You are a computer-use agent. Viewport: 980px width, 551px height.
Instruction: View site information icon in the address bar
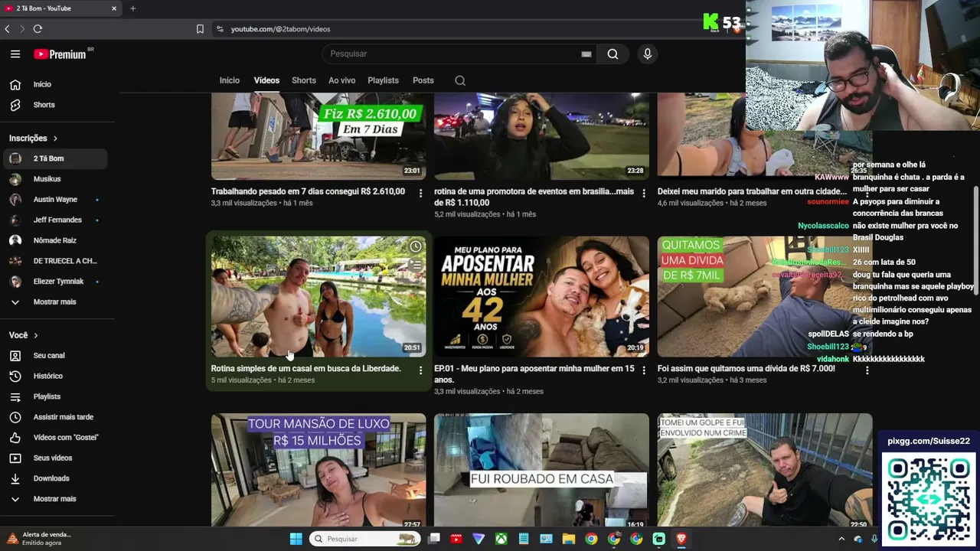click(x=220, y=29)
